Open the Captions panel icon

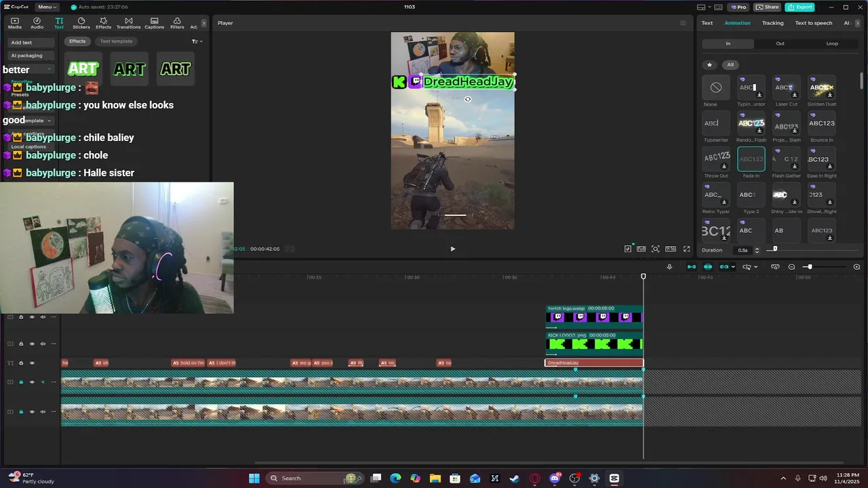(x=154, y=23)
